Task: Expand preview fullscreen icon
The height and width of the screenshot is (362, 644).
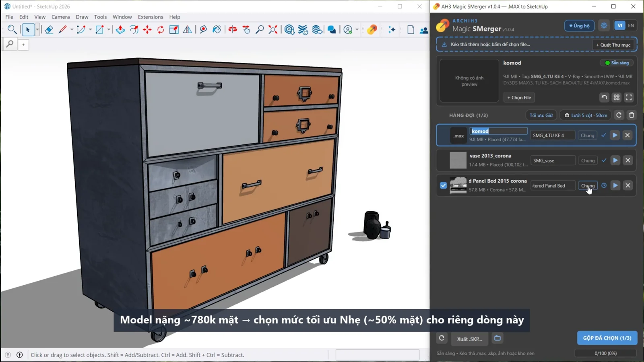Action: coord(629,97)
